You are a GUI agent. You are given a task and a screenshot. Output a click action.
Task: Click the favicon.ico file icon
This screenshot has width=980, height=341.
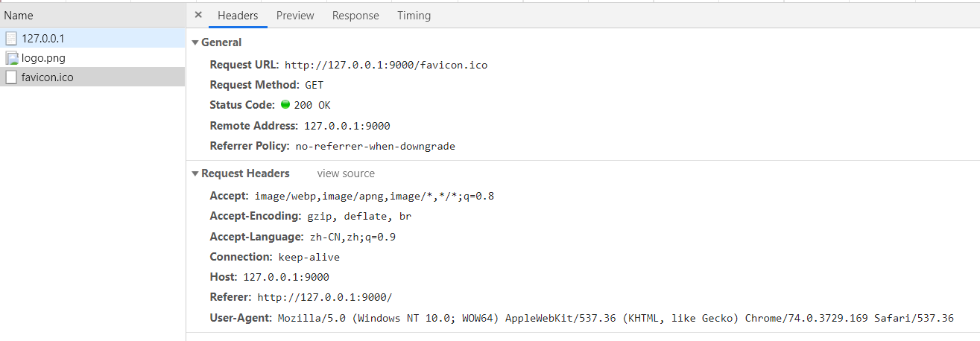click(11, 77)
